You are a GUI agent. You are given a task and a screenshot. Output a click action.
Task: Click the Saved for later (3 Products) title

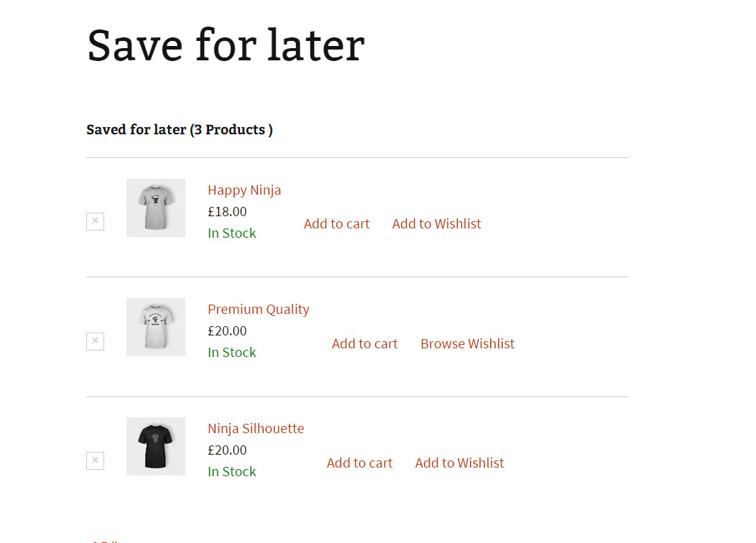click(179, 130)
